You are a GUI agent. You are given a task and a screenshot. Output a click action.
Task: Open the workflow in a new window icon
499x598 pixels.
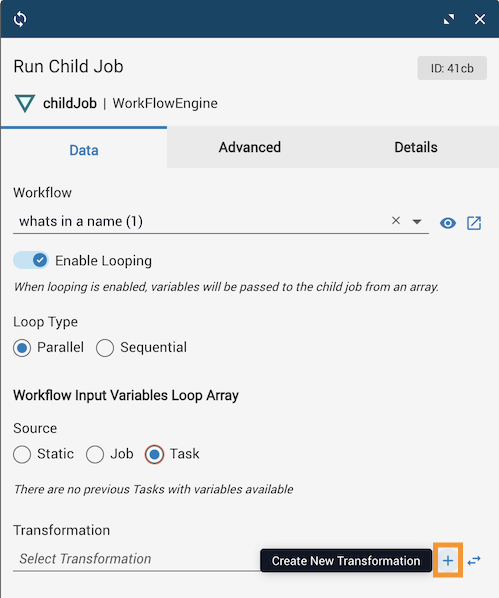[x=474, y=223]
